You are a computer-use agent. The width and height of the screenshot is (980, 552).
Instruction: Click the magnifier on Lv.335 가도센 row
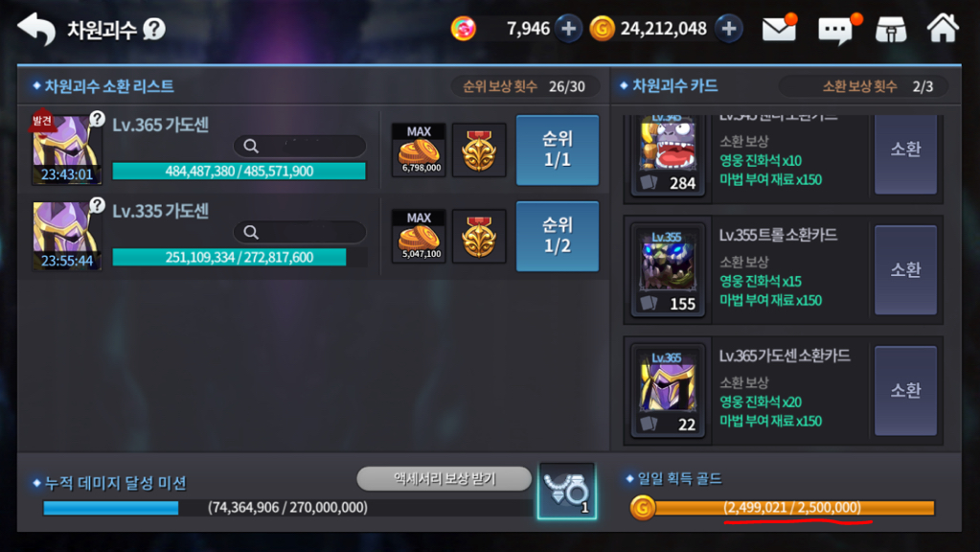pyautogui.click(x=251, y=233)
